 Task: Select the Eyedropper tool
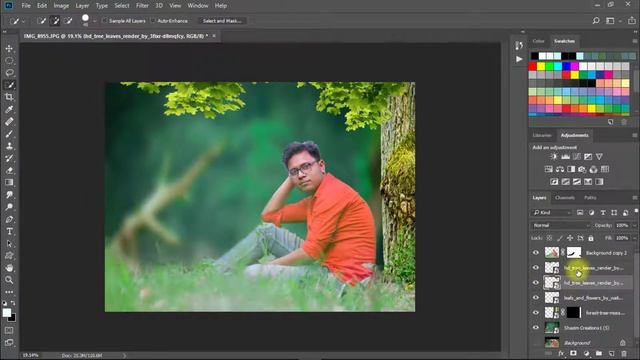coord(9,109)
